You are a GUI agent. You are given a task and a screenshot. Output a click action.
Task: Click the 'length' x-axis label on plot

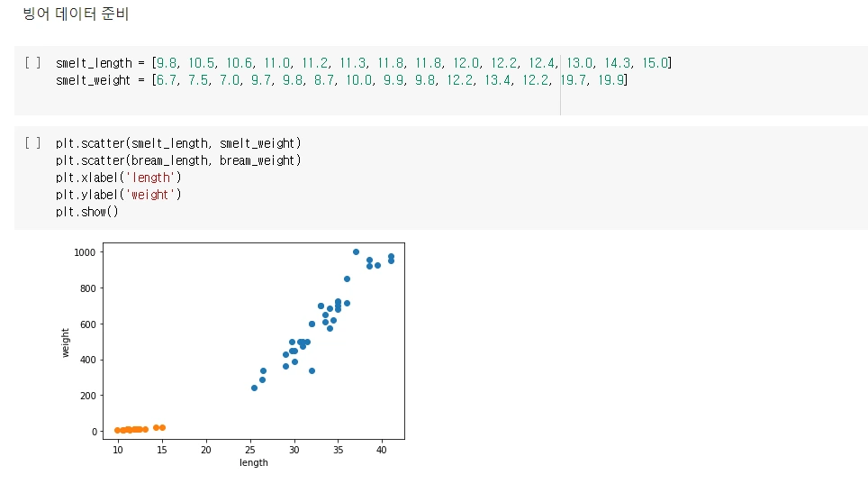(x=254, y=462)
